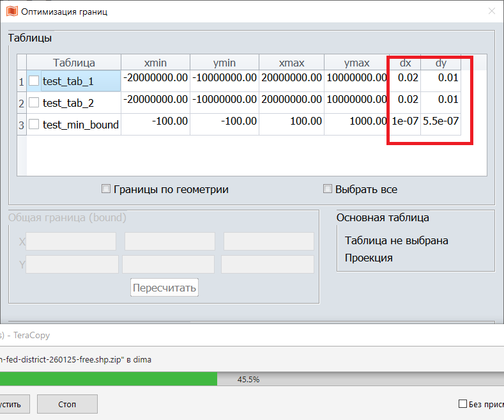Image resolution: width=504 pixels, height=420 pixels.
Task: Click the first X bound input field
Action: coord(71,242)
